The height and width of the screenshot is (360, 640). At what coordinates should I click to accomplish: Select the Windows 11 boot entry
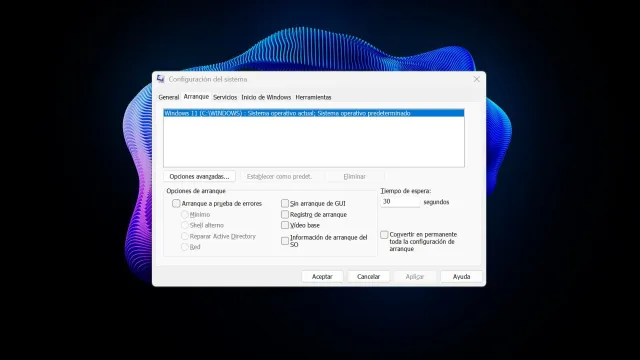313,113
